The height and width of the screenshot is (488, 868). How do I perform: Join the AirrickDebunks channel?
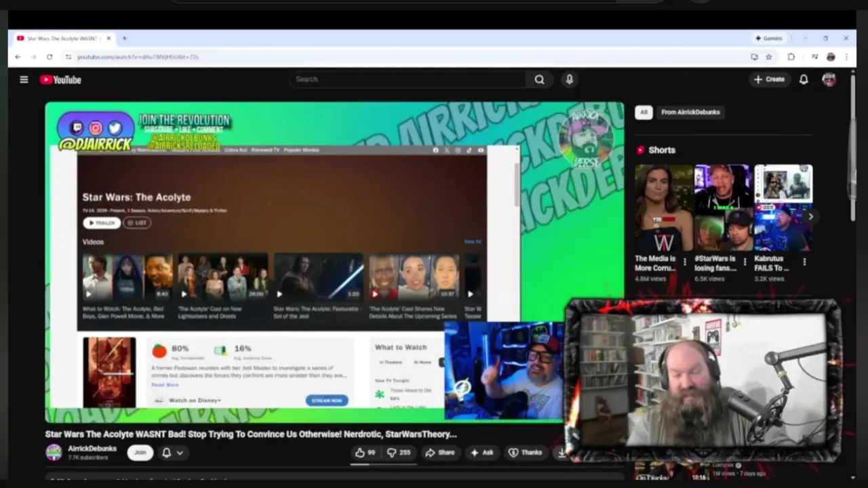(x=140, y=452)
